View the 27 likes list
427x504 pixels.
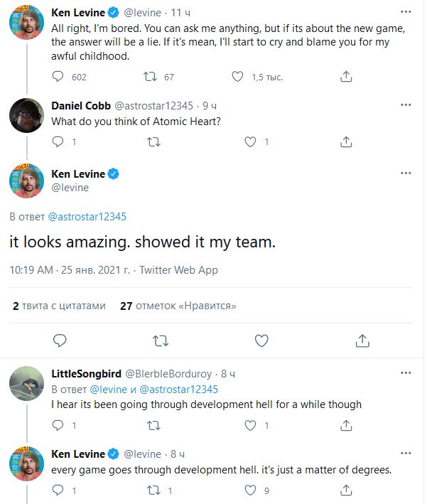click(178, 306)
